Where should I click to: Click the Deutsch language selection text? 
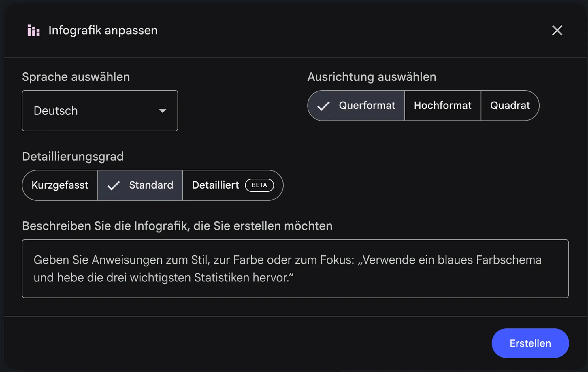tap(56, 111)
